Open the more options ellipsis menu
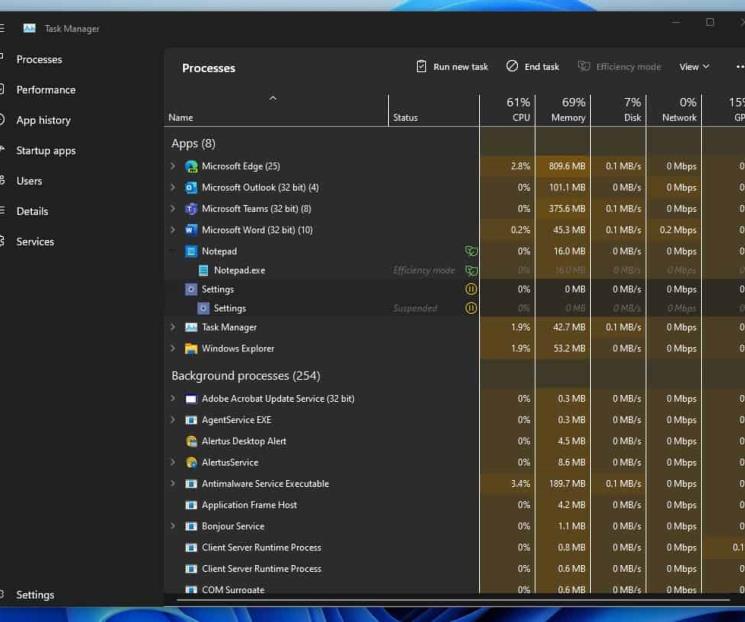745x622 pixels. click(739, 67)
